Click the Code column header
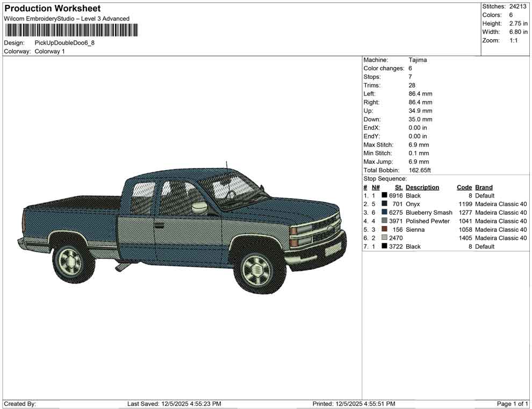 coord(464,187)
